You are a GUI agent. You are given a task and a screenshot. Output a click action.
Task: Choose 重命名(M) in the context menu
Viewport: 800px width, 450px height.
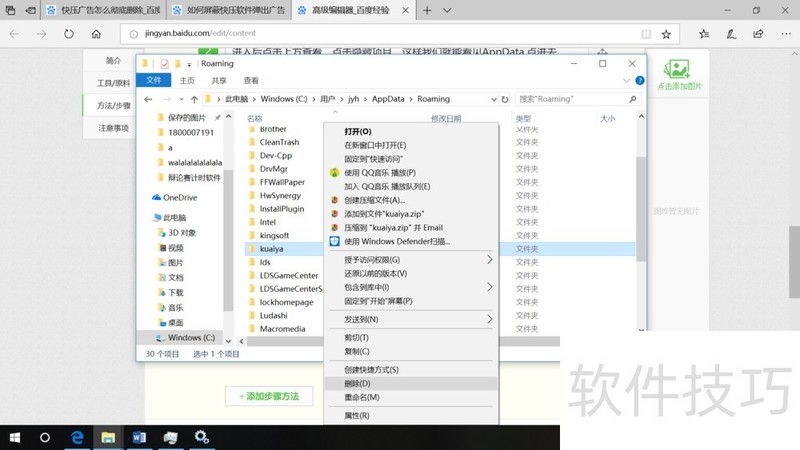[x=361, y=397]
